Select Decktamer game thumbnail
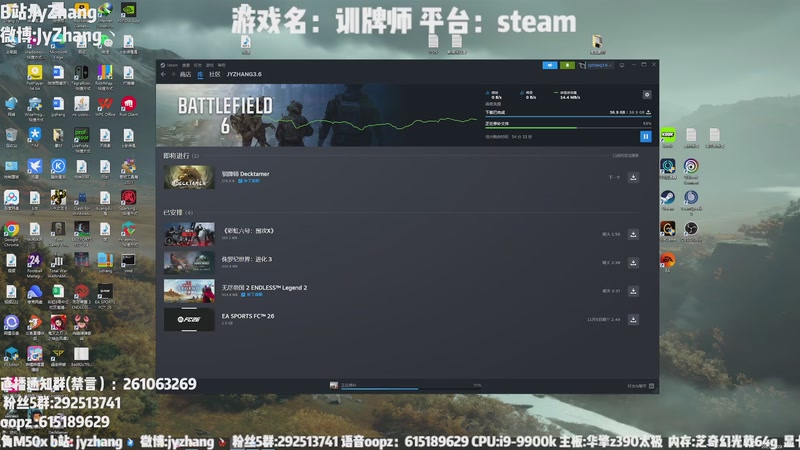Image resolution: width=800 pixels, height=450 pixels. (x=189, y=177)
